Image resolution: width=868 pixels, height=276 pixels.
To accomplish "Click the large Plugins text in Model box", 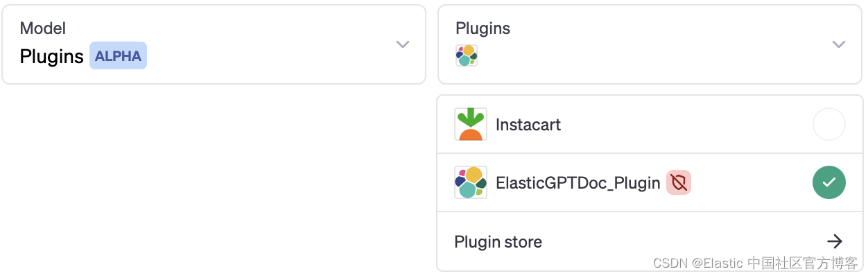I will coord(52,56).
